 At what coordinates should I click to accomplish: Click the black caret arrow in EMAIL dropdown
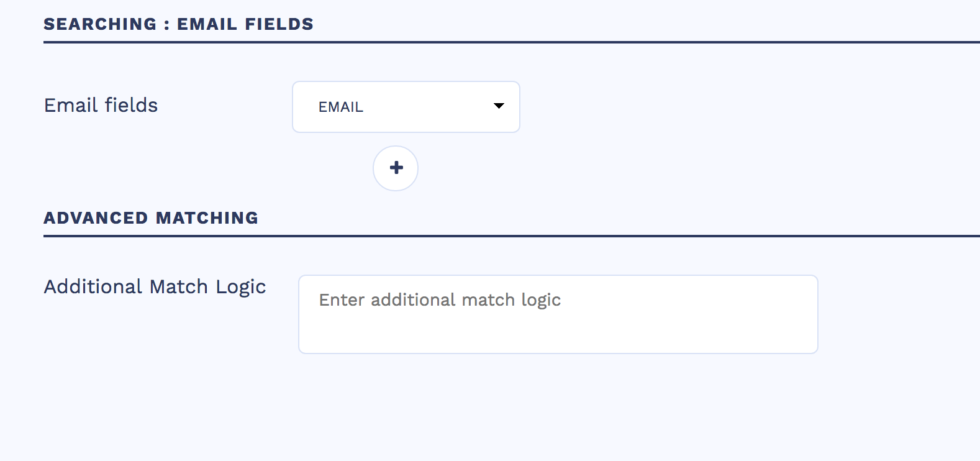point(498,106)
